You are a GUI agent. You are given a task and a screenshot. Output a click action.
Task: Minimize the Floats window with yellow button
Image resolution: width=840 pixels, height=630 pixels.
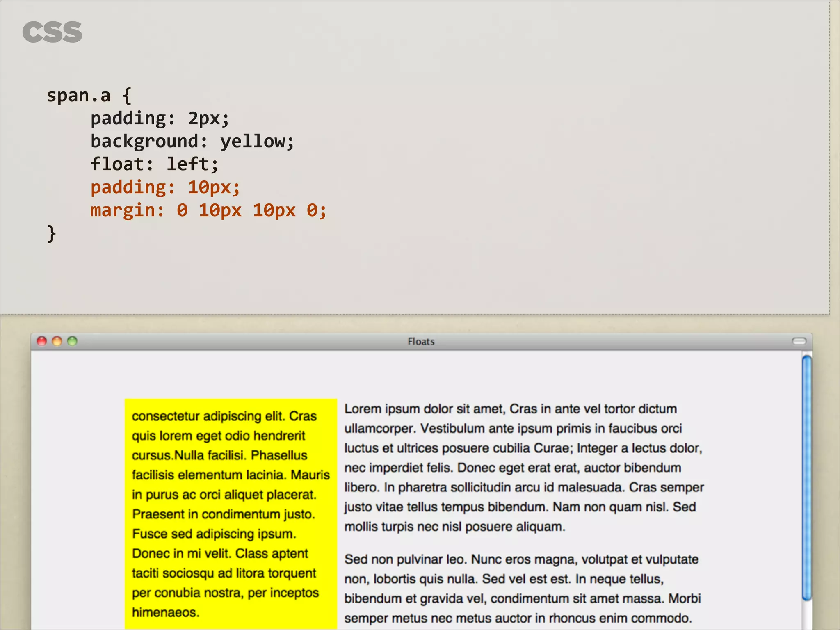click(57, 341)
